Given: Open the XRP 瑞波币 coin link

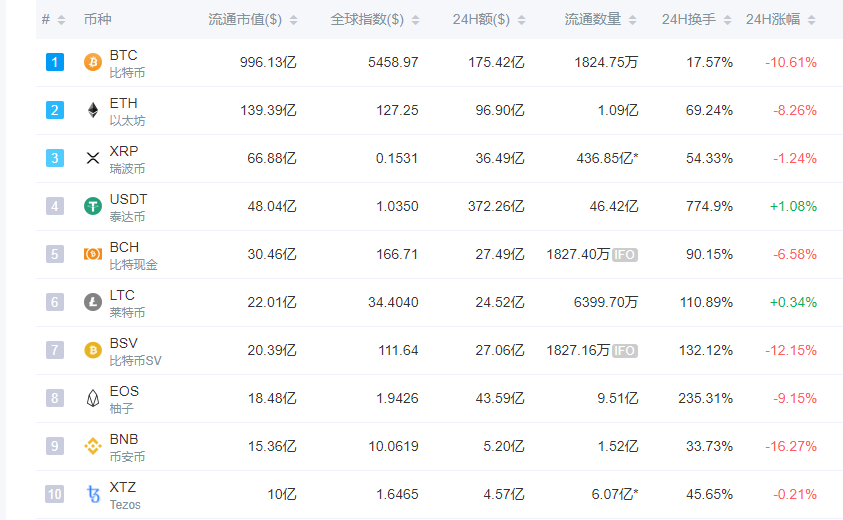Looking at the screenshot, I should point(127,159).
